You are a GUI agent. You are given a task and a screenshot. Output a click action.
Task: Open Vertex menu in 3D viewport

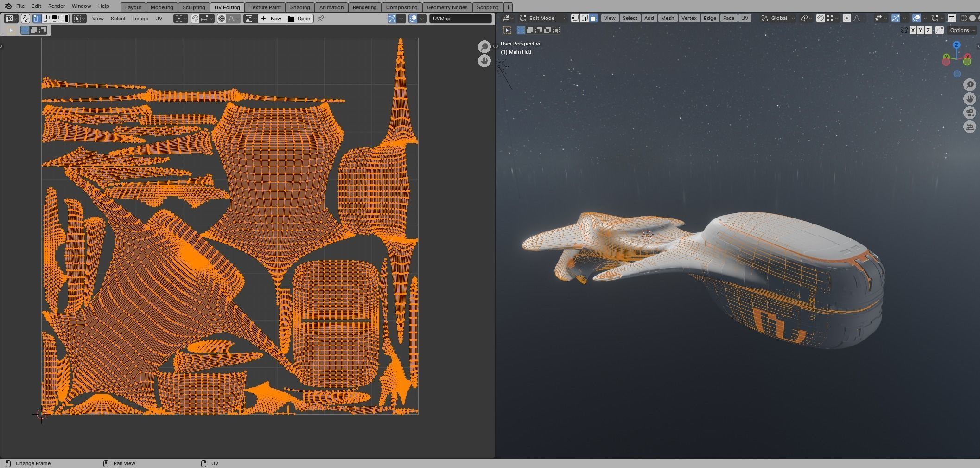point(689,18)
